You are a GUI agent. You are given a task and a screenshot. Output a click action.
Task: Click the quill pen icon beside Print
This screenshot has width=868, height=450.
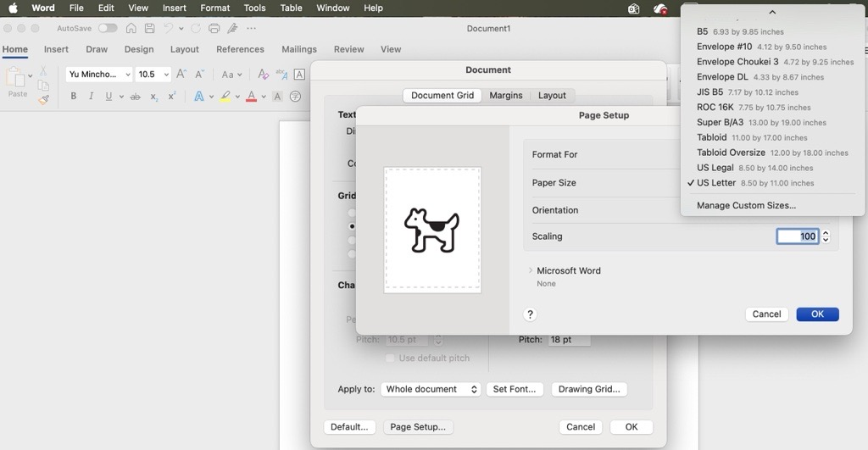[x=232, y=28]
